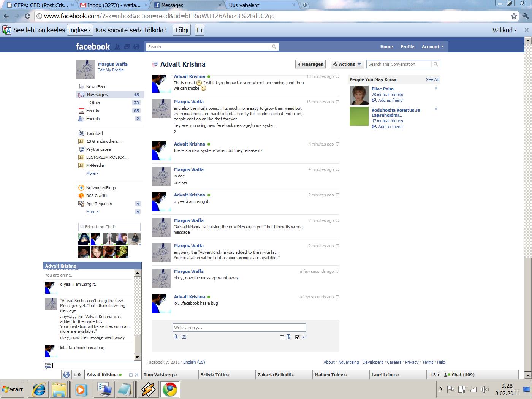
Task: Expand More under groups list
Action: coord(92,173)
